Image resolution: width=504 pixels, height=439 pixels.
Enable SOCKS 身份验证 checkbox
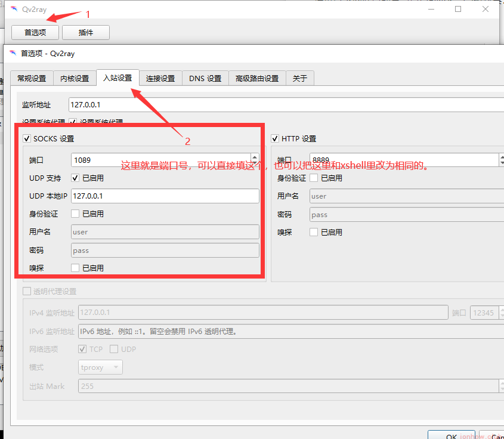[x=75, y=214]
